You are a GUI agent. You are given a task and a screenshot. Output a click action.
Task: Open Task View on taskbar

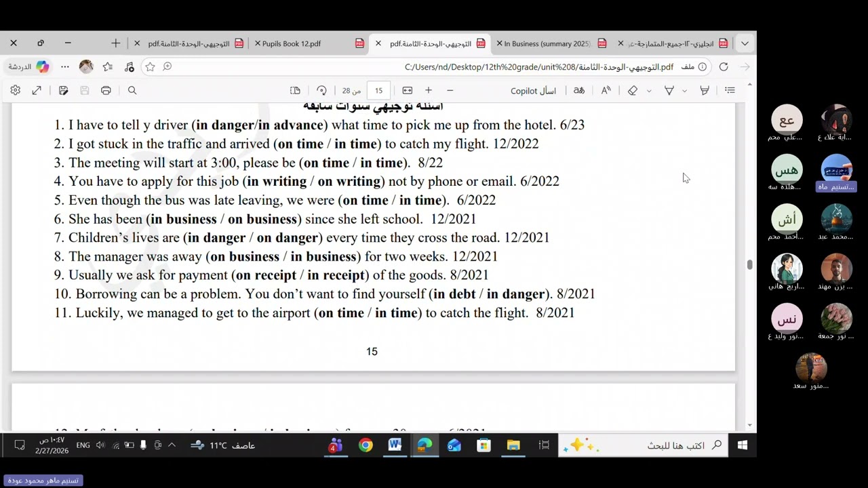(x=544, y=445)
